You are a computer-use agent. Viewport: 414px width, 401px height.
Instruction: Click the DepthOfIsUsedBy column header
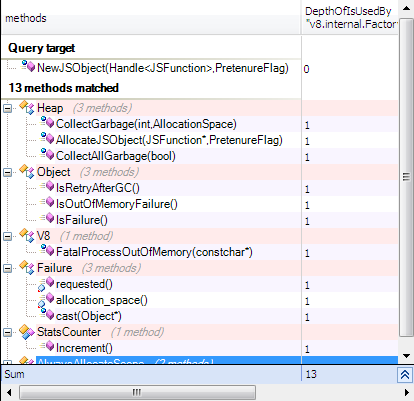click(350, 18)
